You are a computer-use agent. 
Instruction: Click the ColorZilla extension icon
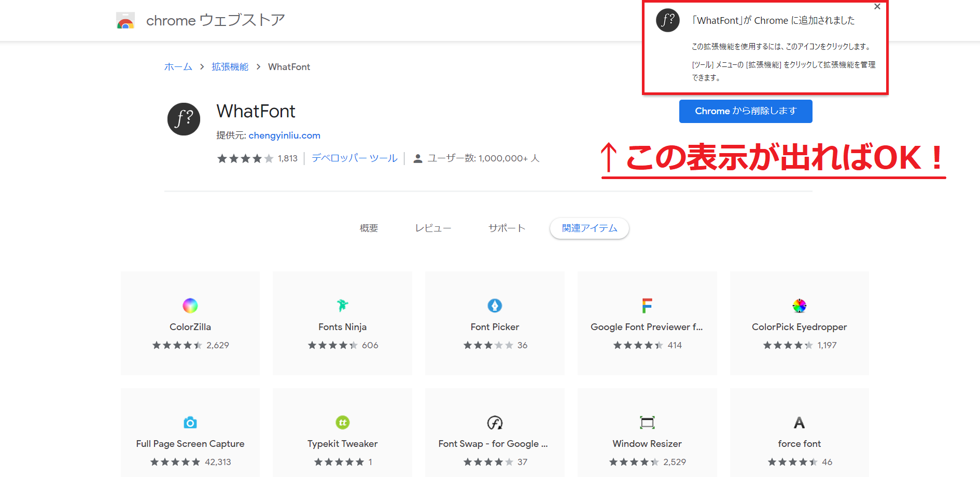pyautogui.click(x=190, y=306)
